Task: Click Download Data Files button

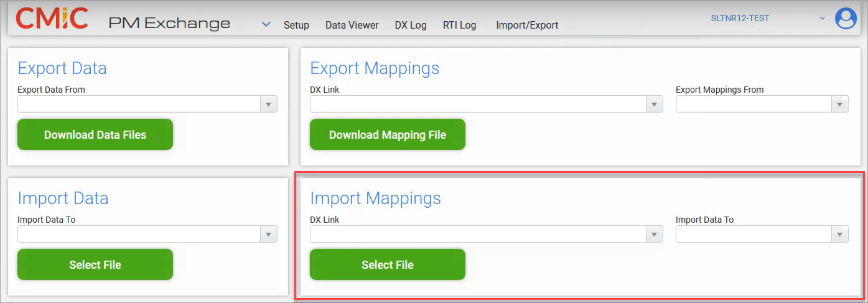Action: point(95,134)
